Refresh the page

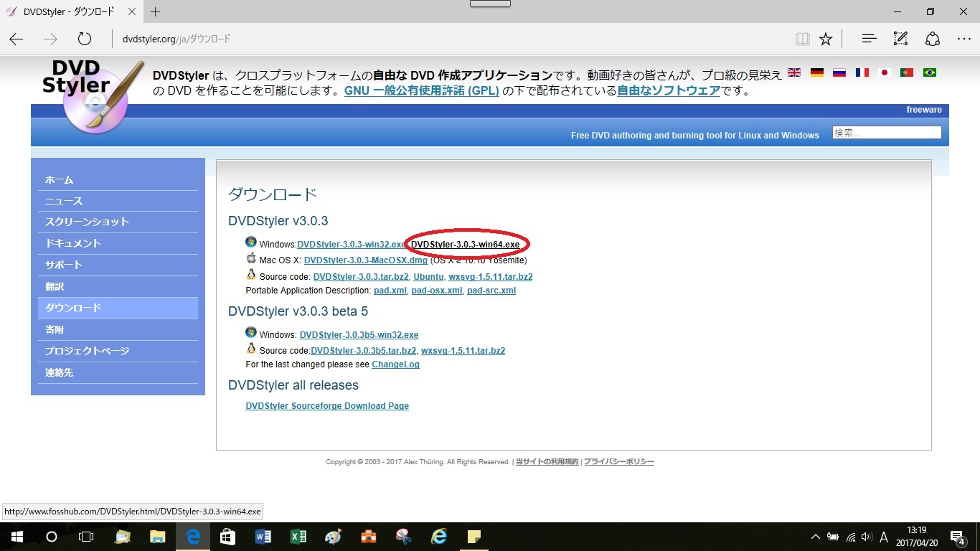(84, 39)
